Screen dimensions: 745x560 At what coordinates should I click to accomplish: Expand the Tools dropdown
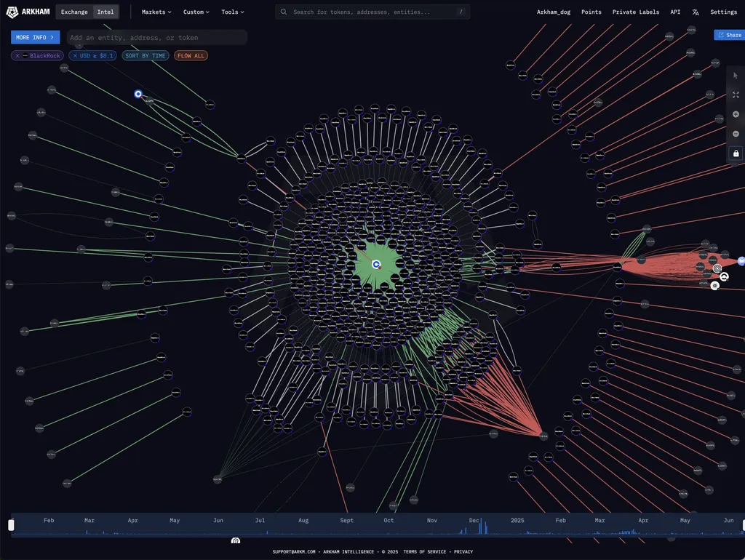232,12
